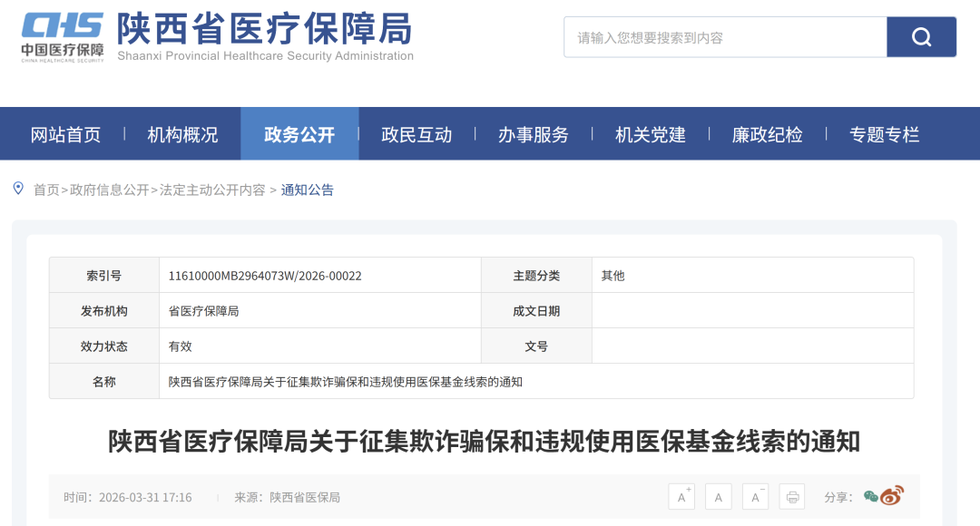Open the 办事服务 menu
The height and width of the screenshot is (526, 980).
534,134
